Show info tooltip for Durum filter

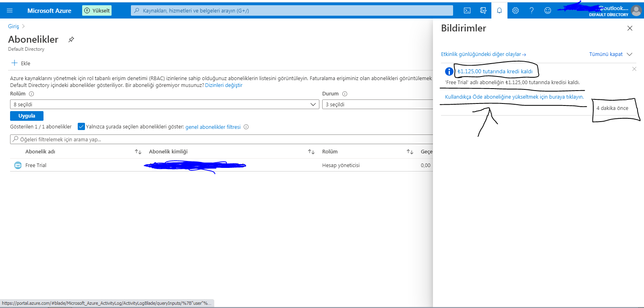click(345, 94)
